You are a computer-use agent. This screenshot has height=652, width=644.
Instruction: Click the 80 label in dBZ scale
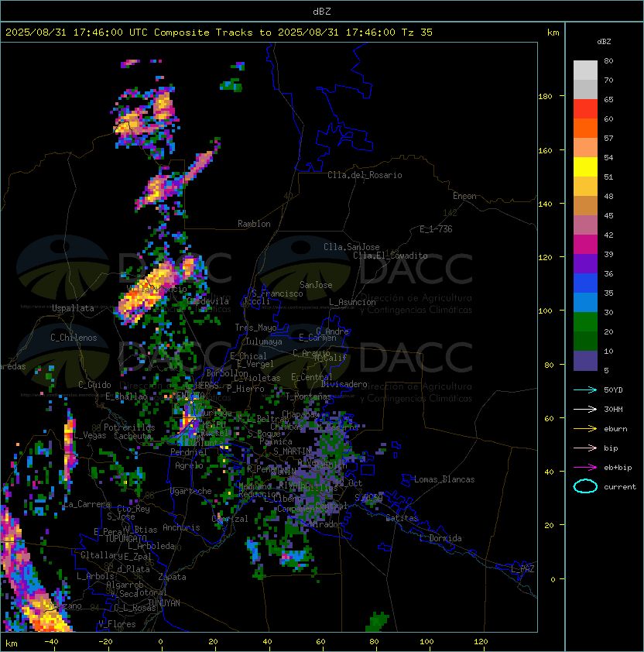tap(608, 60)
